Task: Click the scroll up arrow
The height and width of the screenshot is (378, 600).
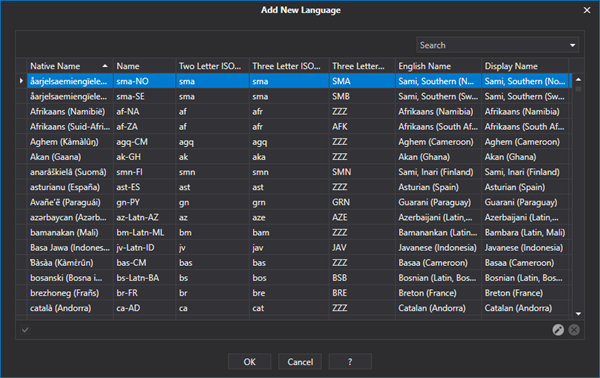Action: (x=578, y=80)
